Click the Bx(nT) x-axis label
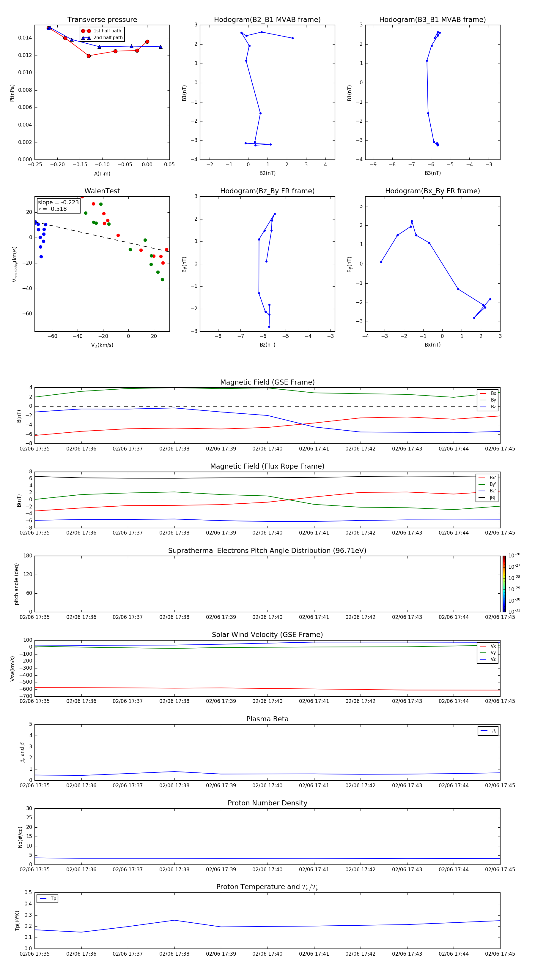 [432, 345]
